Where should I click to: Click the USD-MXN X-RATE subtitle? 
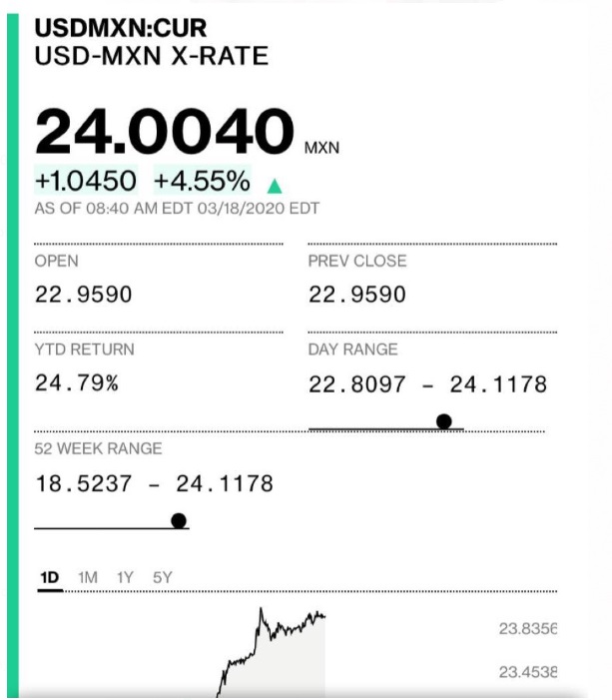tap(152, 56)
